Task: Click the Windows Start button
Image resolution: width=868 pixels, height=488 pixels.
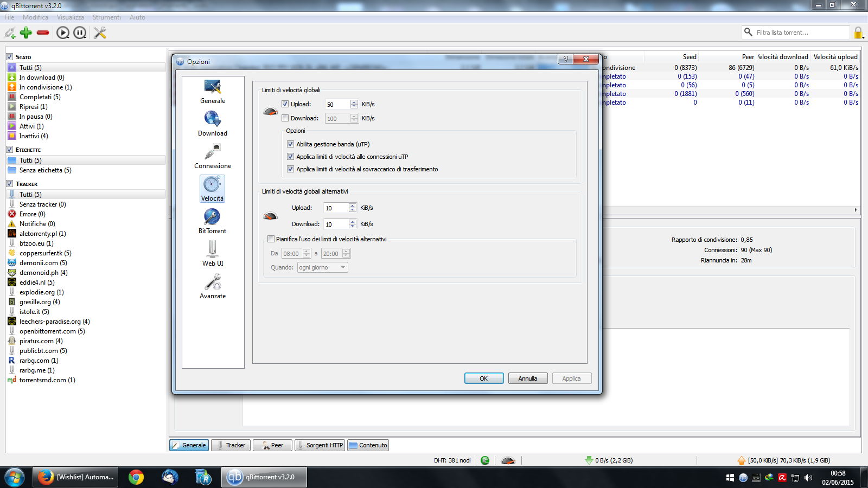Action: [x=14, y=478]
